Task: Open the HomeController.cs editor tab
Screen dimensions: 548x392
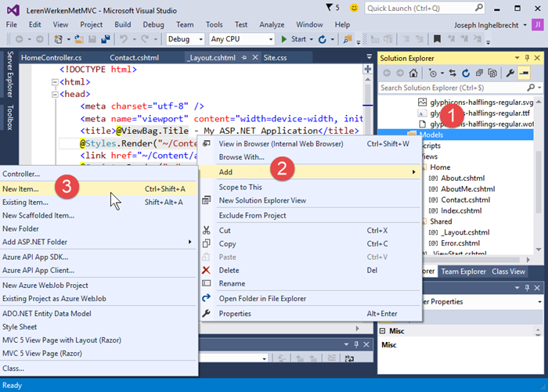Action: [52, 58]
